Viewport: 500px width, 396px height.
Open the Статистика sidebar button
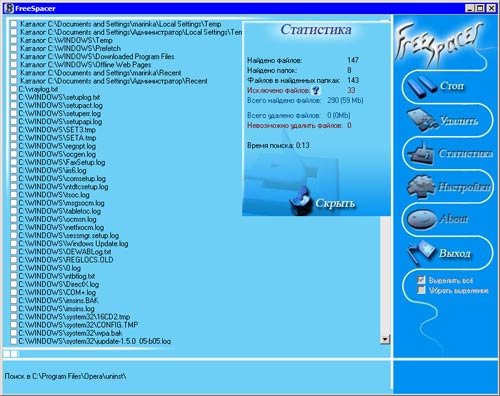465,153
